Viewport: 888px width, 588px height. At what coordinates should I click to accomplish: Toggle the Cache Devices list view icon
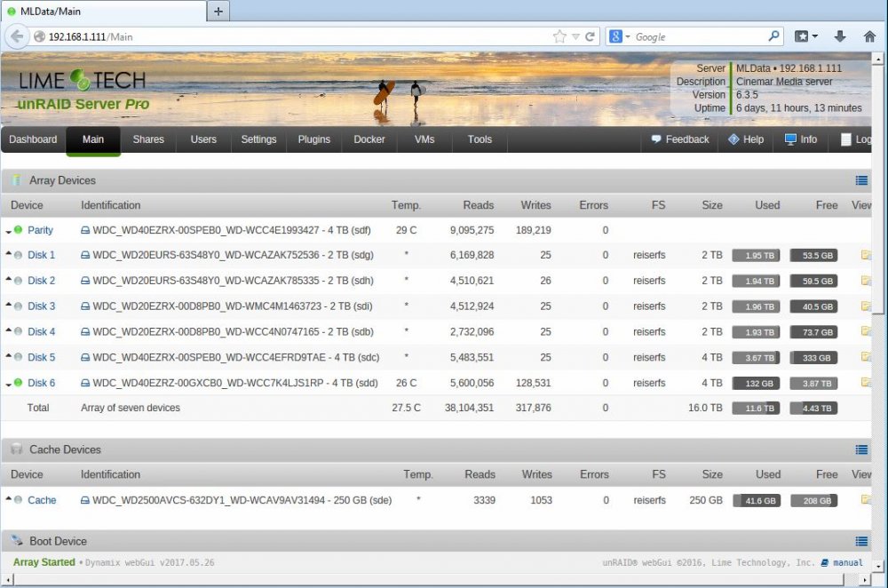[861, 449]
